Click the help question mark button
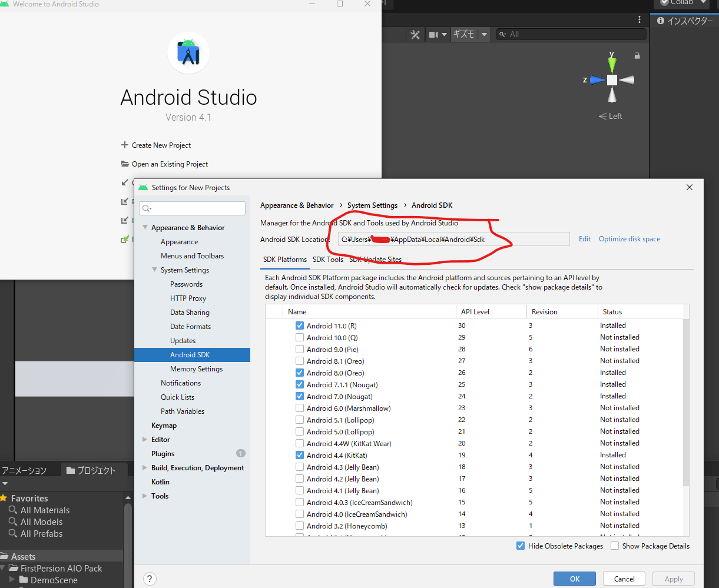719x588 pixels. tap(150, 579)
